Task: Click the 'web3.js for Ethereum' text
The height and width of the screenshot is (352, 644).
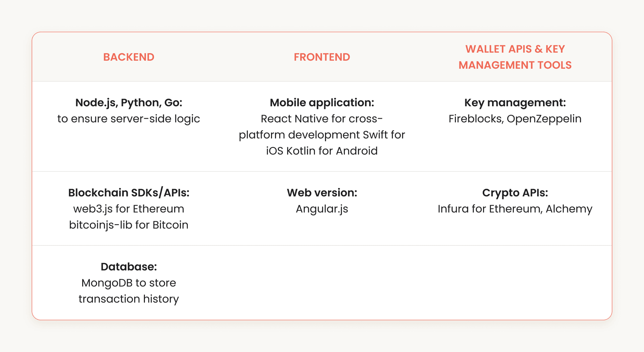Action: pyautogui.click(x=128, y=209)
